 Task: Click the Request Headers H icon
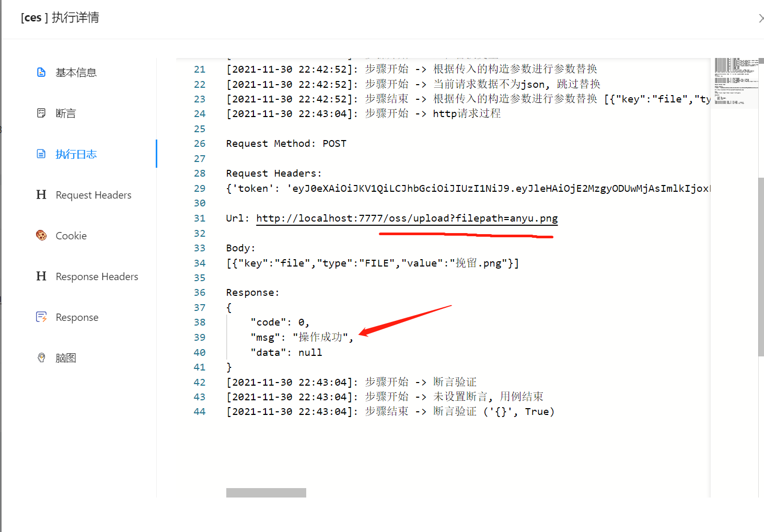(x=41, y=194)
